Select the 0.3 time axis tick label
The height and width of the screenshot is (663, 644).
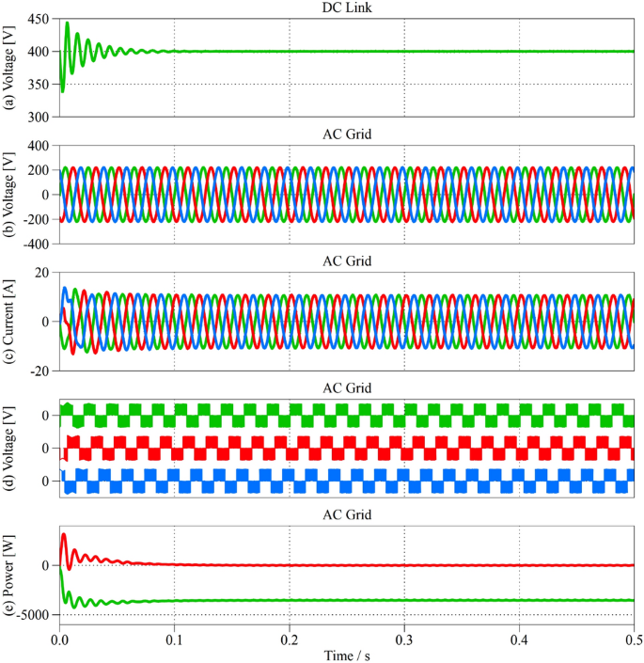tap(404, 637)
